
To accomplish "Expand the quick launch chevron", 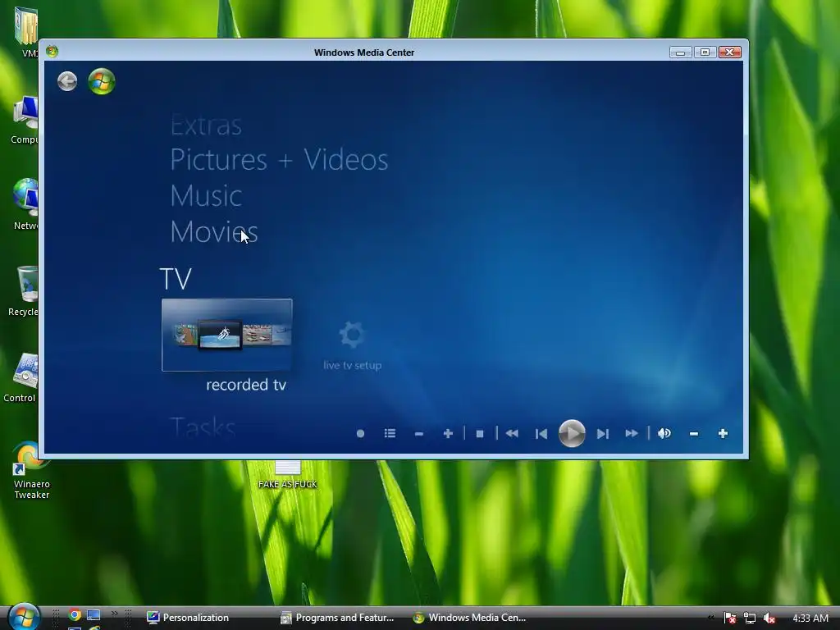I will [114, 614].
